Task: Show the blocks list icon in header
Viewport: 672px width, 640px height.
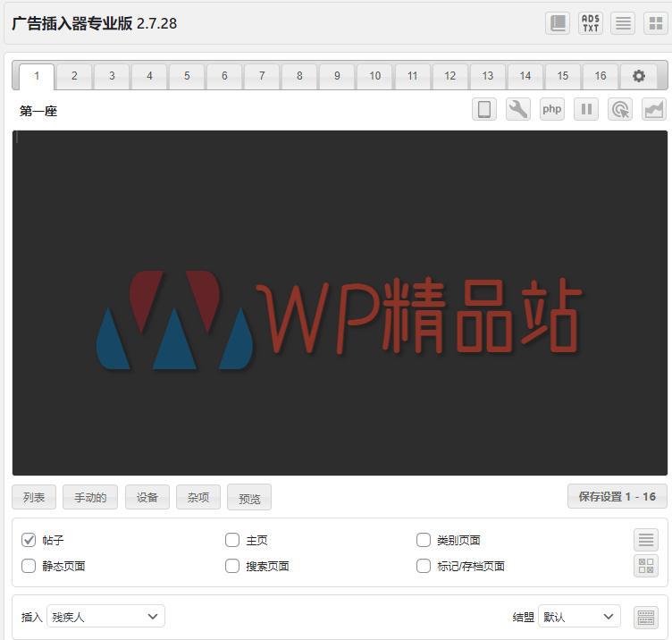Action: pyautogui.click(x=623, y=23)
